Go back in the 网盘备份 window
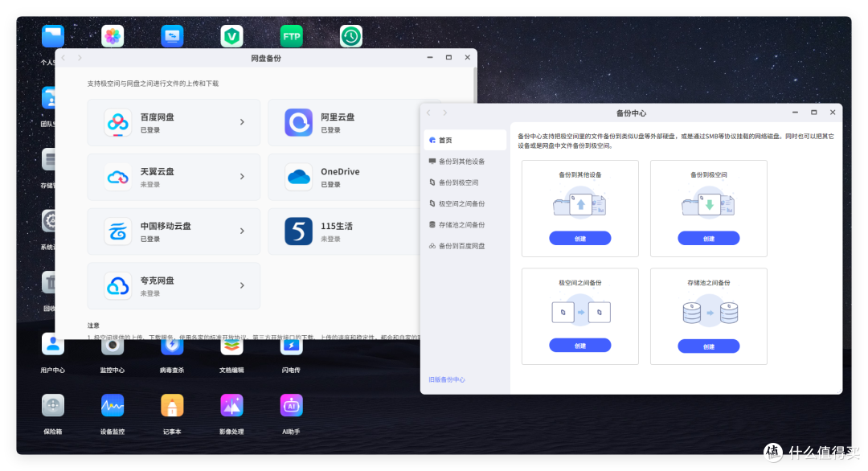Viewport: 868px width, 471px height. 63,58
